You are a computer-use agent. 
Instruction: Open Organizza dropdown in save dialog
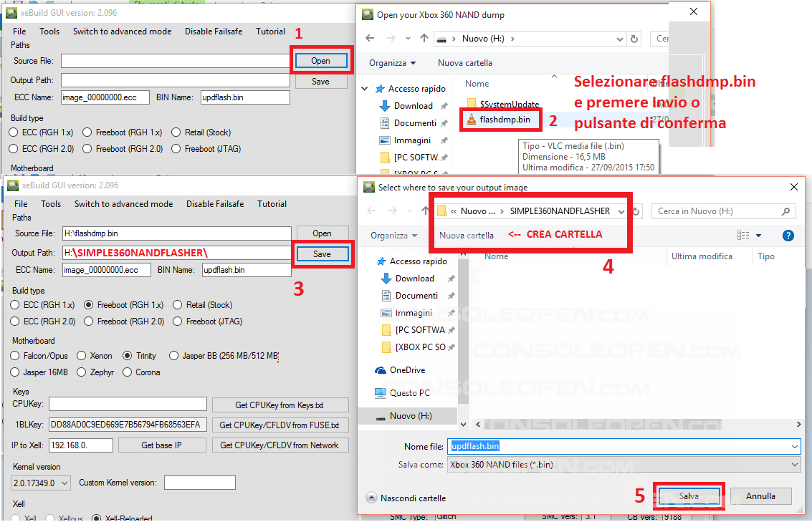click(393, 236)
